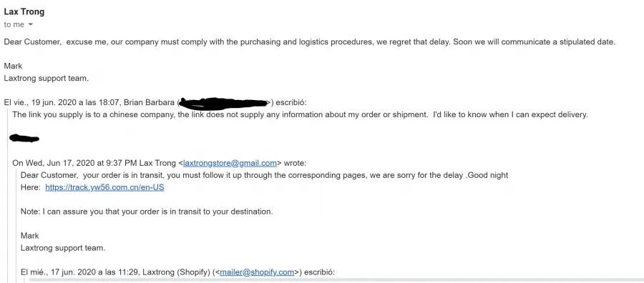Viewport: 644px width, 283px height.
Task: Click the redacted email address after Brian Barbara
Action: point(224,102)
